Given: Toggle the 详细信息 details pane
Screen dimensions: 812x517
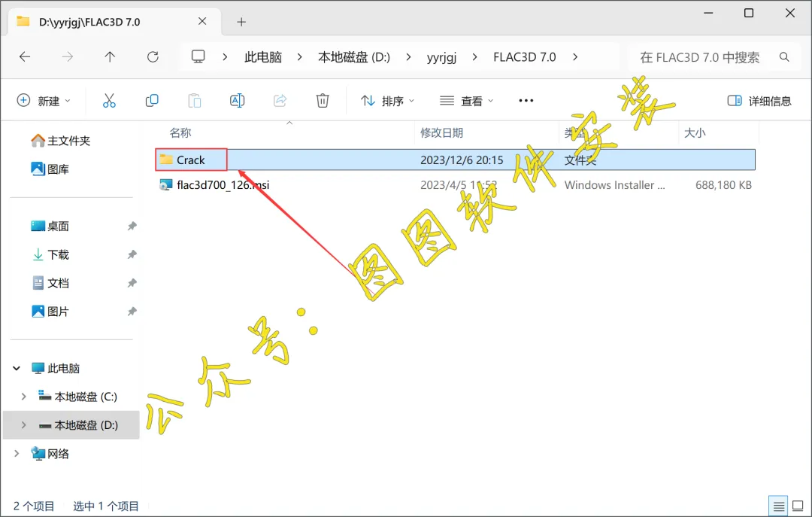Looking at the screenshot, I should click(759, 101).
